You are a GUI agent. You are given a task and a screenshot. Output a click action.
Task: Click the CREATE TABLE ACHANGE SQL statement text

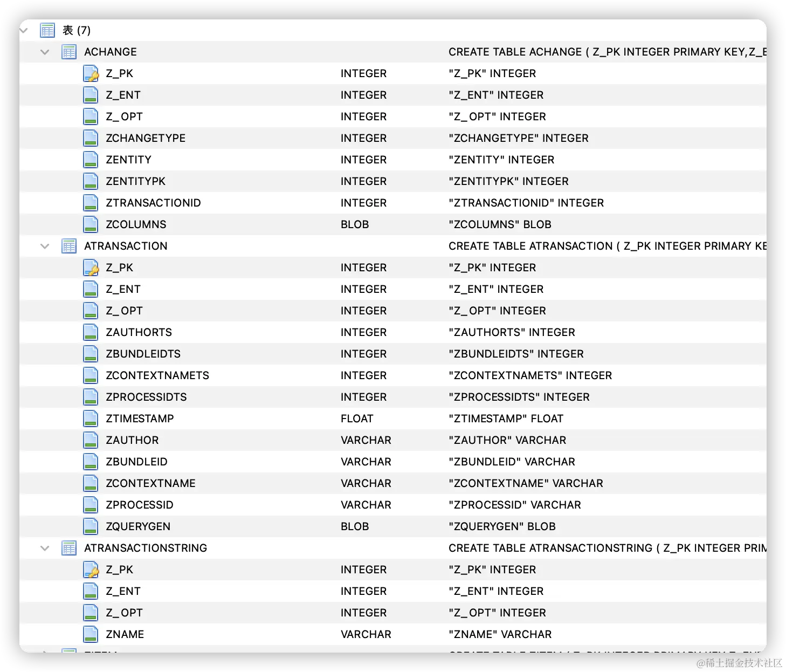pos(593,52)
